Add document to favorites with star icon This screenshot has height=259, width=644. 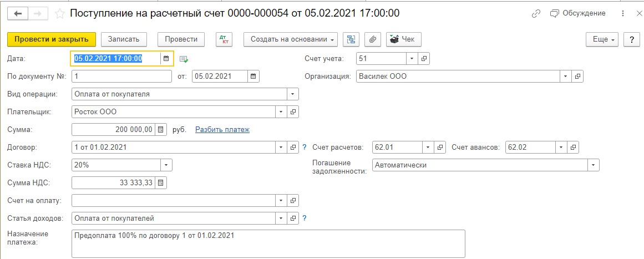(x=60, y=13)
